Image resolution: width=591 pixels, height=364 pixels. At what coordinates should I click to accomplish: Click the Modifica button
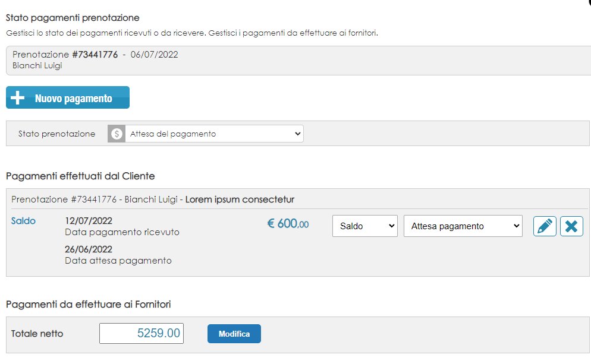point(234,334)
